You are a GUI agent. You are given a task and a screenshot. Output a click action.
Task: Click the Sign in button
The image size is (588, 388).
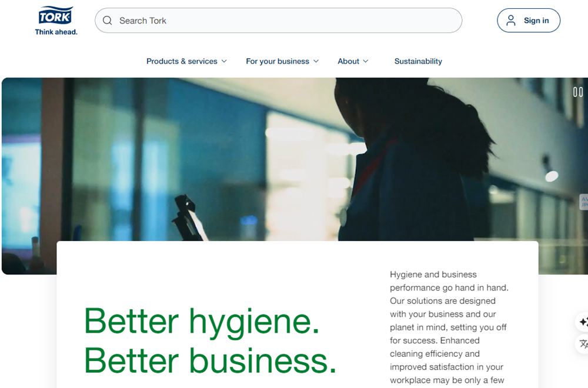coord(529,20)
